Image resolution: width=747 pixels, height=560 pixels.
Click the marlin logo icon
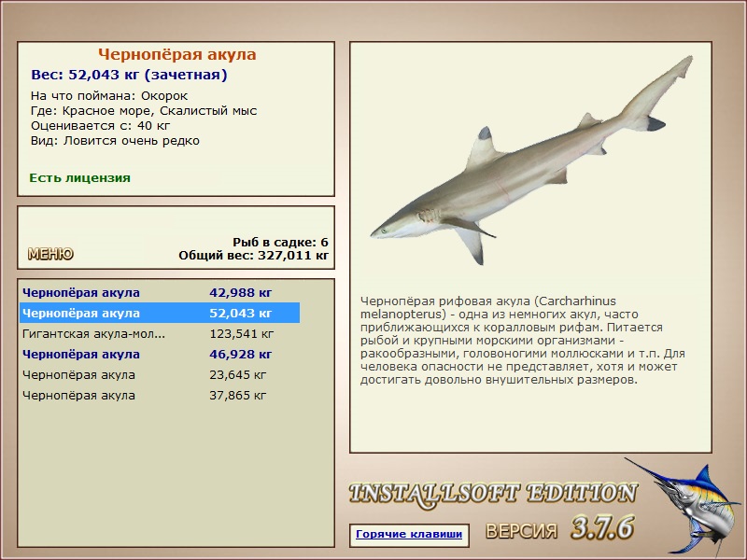click(x=684, y=506)
